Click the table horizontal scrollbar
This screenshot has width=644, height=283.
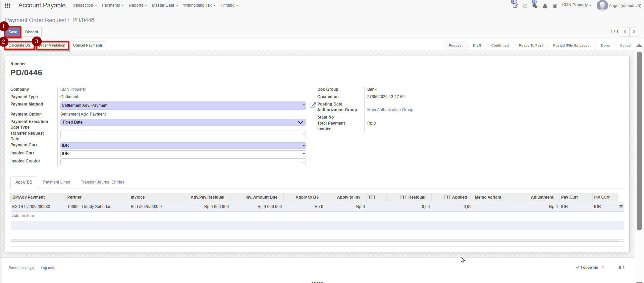pyautogui.click(x=314, y=240)
